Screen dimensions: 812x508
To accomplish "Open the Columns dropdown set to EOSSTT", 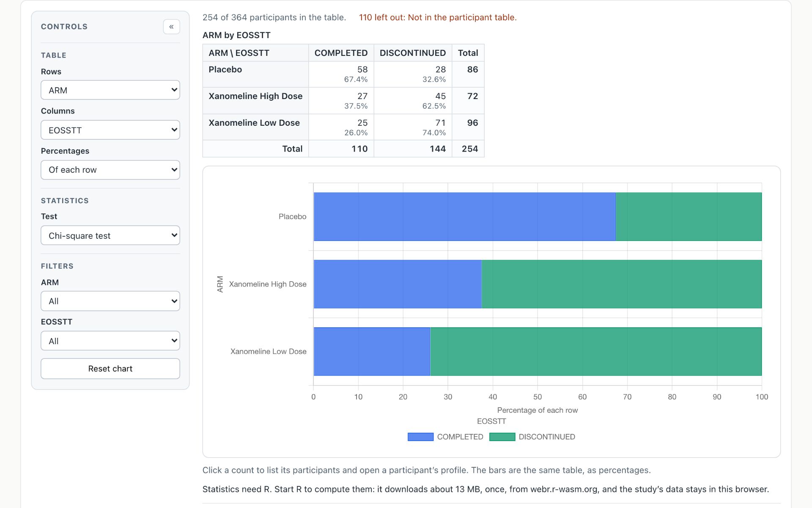I will [x=110, y=130].
